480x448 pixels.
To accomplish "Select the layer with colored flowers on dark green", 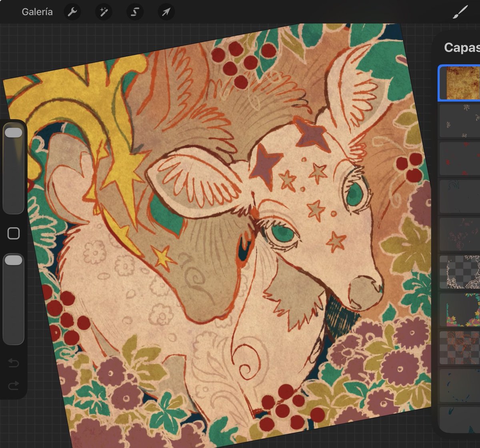I will (x=460, y=310).
